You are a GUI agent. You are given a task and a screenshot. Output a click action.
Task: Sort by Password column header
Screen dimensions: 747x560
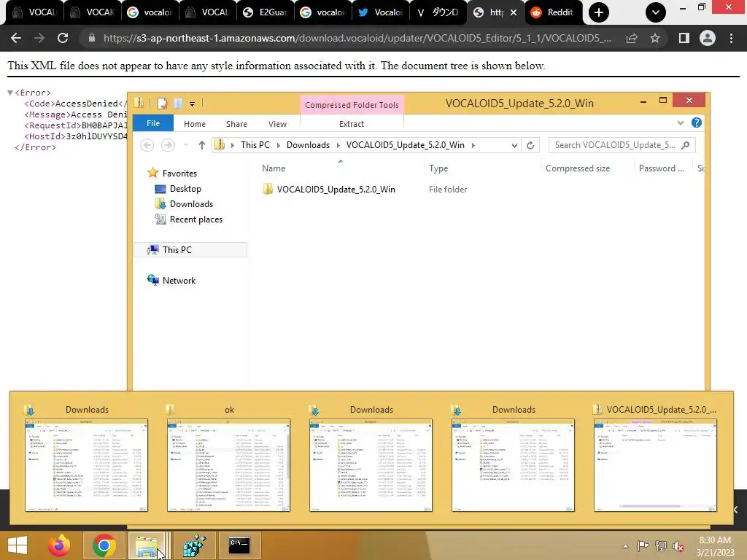(x=661, y=168)
